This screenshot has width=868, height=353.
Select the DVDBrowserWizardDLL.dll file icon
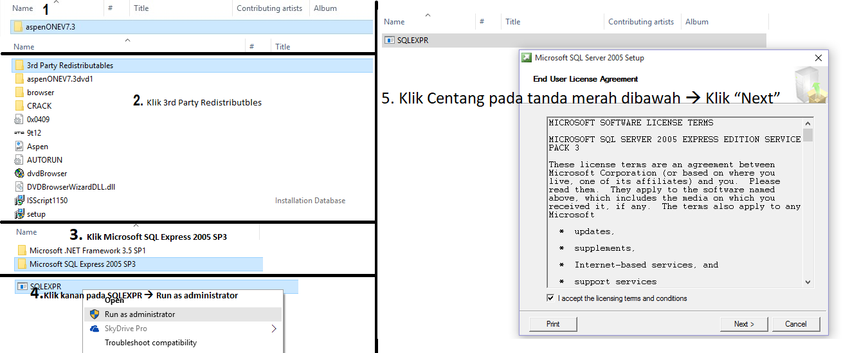click(x=19, y=187)
